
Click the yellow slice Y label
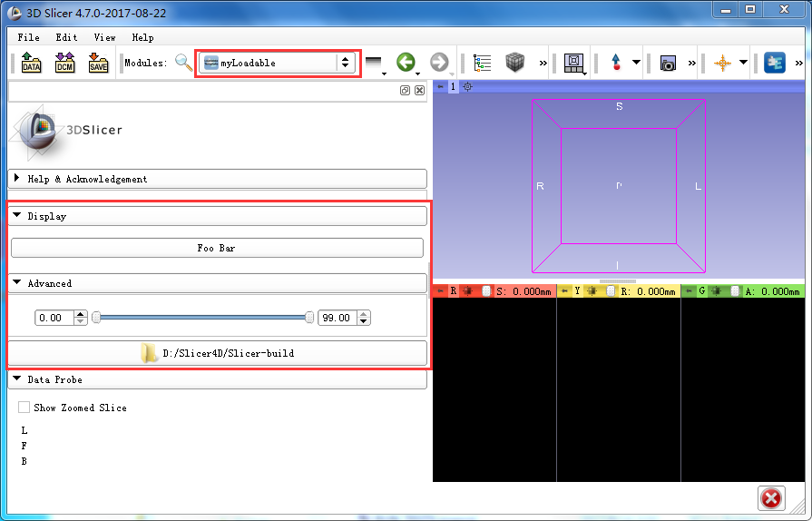point(577,291)
